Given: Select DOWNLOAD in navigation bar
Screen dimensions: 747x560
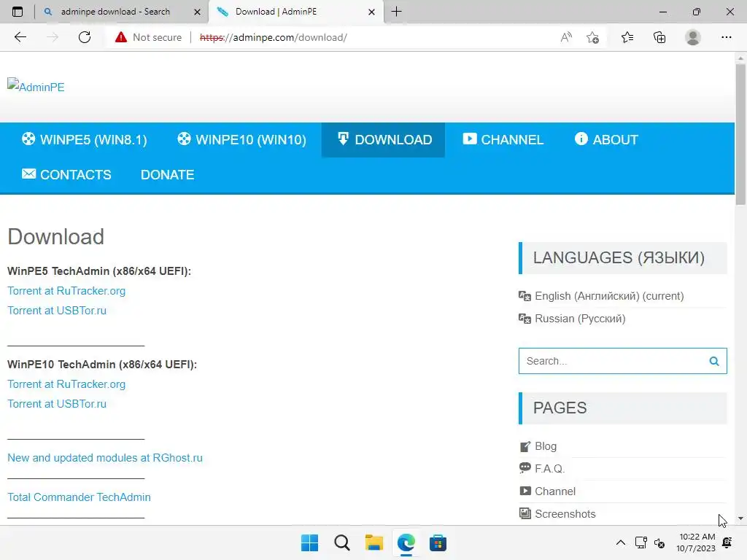Looking at the screenshot, I should pyautogui.click(x=384, y=139).
